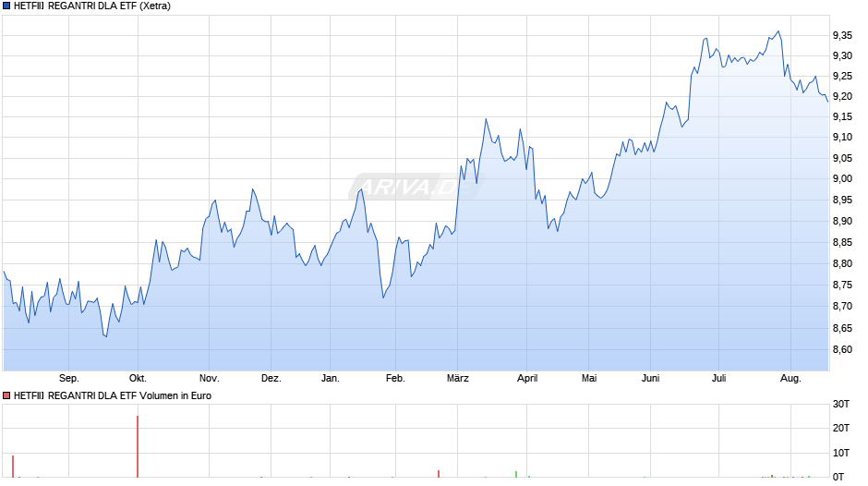The width and height of the screenshot is (868, 486).
Task: Click the 8,75 price axis value
Action: (842, 286)
